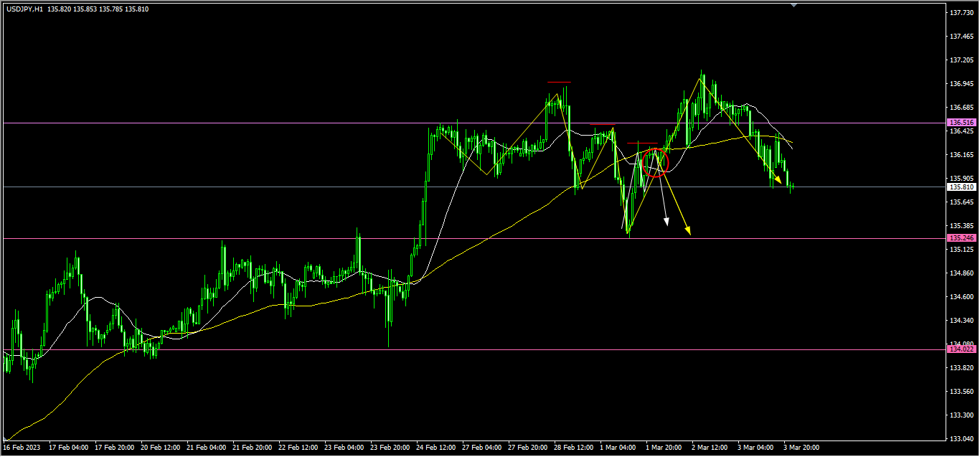Click the 137.730 value on price scale

(961, 13)
